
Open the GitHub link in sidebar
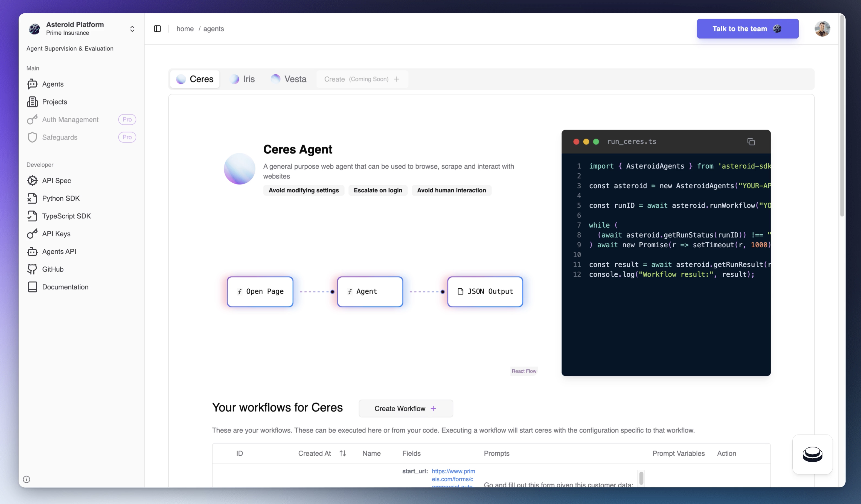coord(53,269)
